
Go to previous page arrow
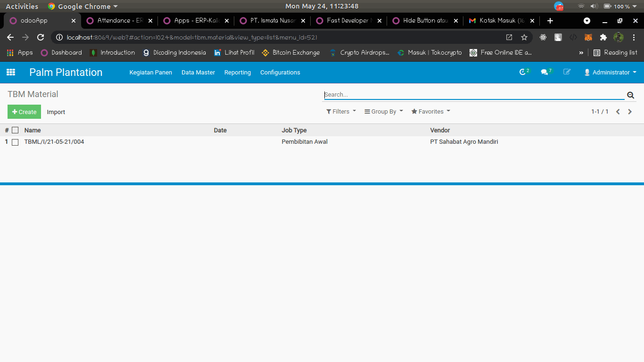tap(618, 112)
